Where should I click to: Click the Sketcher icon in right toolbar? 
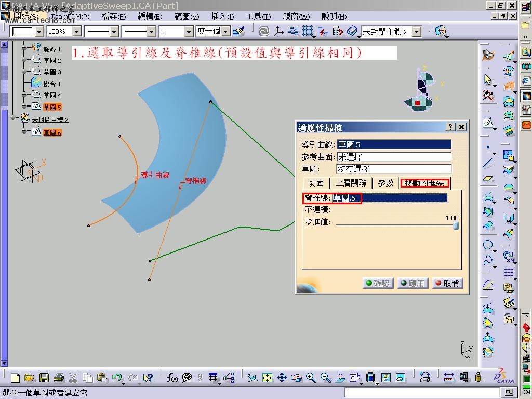[488, 123]
